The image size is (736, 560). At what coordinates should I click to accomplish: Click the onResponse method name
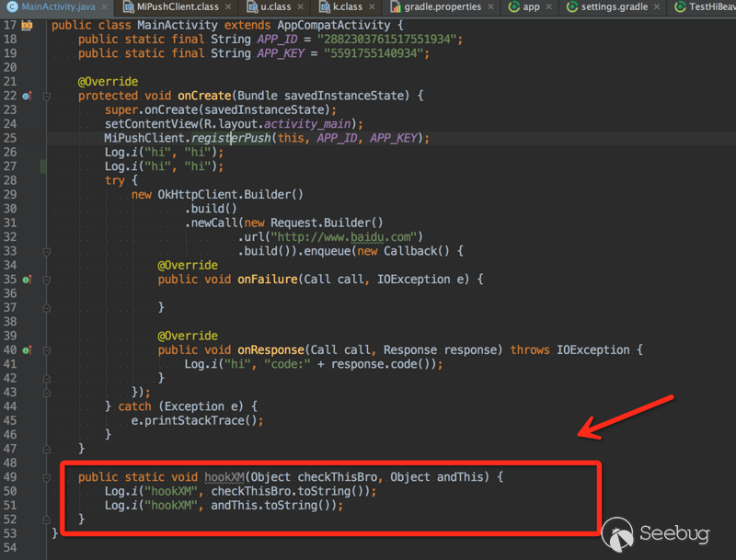point(270,350)
